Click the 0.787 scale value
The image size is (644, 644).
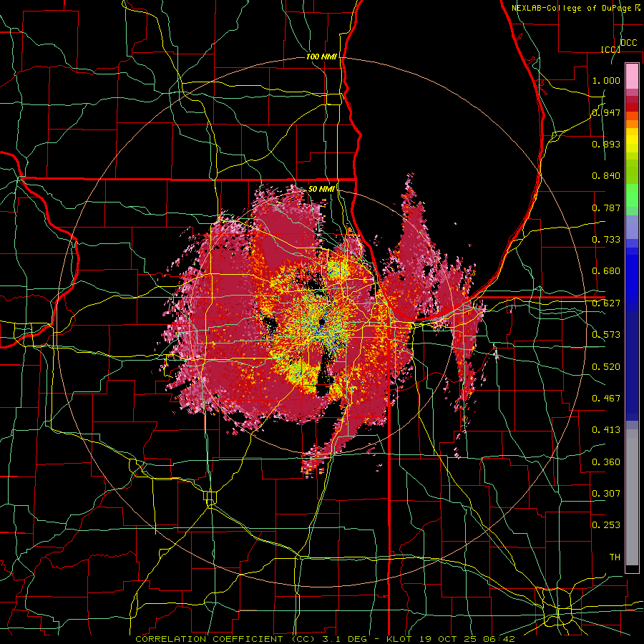click(606, 208)
